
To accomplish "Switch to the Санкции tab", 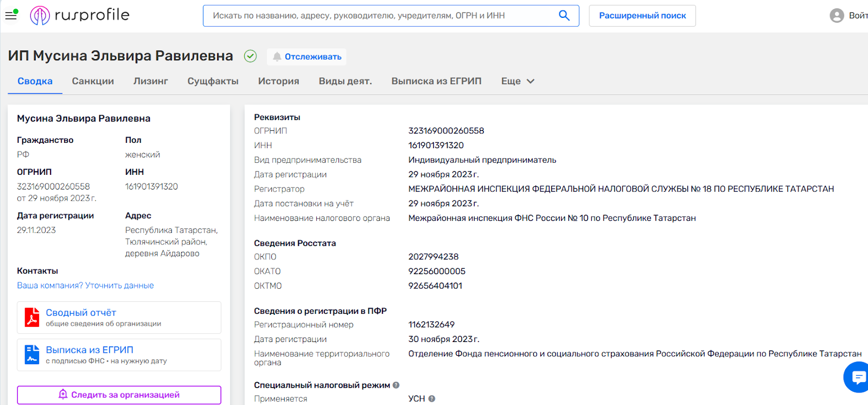I will click(x=93, y=81).
